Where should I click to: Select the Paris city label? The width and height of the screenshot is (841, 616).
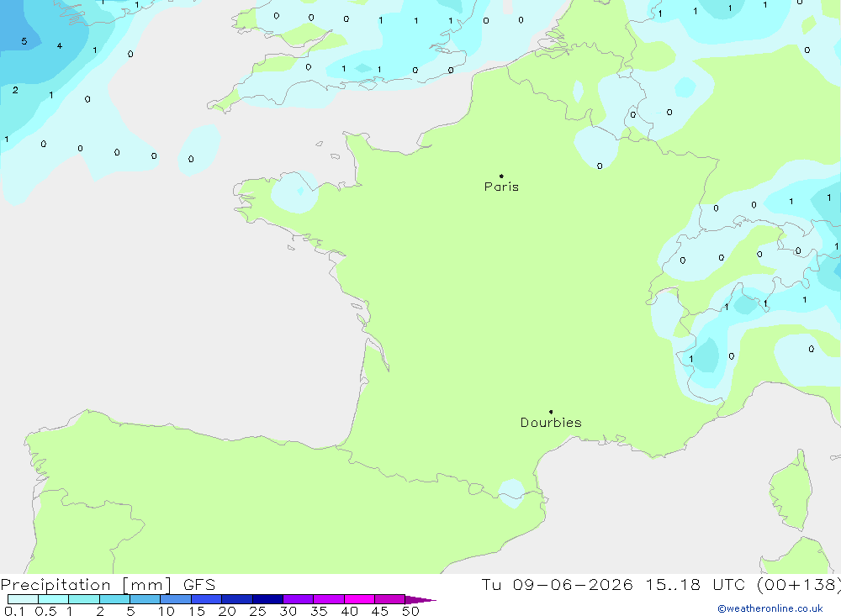501,187
